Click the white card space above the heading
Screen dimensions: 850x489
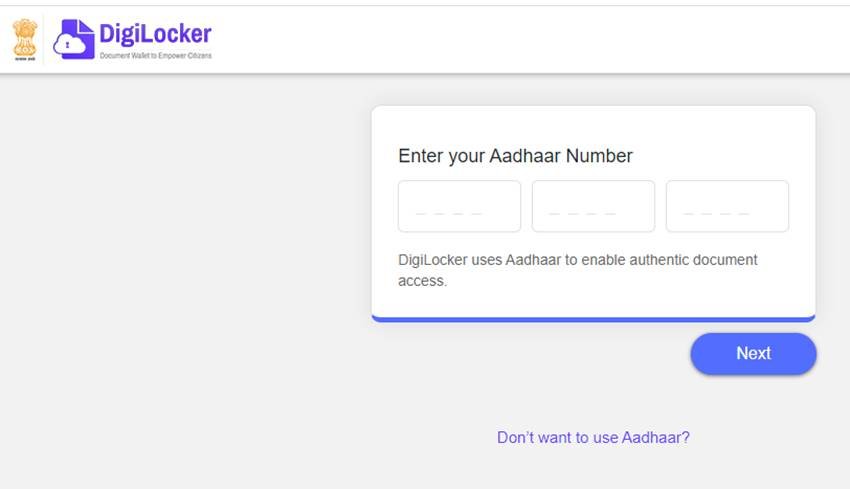(593, 124)
